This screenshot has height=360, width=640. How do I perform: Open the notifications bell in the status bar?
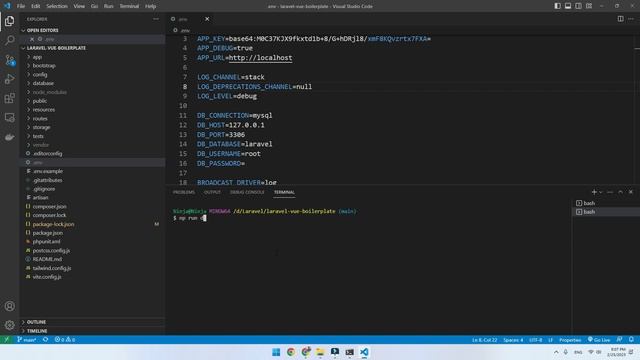(631, 340)
